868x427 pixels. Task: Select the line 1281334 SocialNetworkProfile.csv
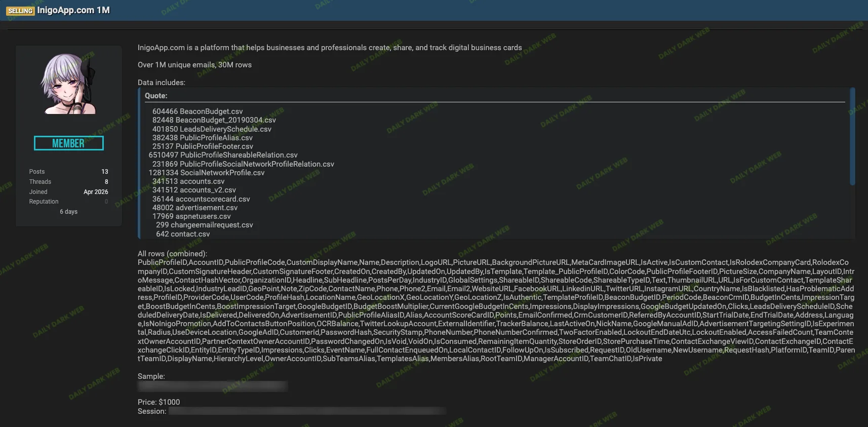tap(207, 173)
